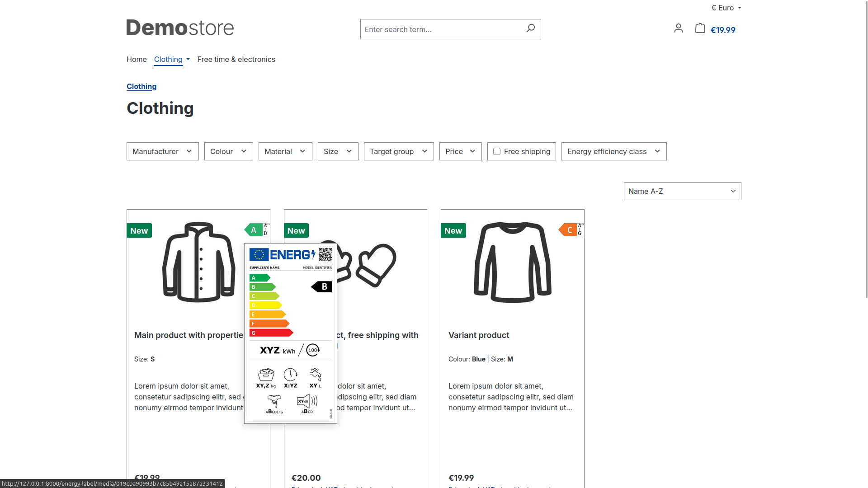Viewport: 868px width, 488px height.
Task: Click the Clothing breadcrumb link
Action: click(142, 86)
